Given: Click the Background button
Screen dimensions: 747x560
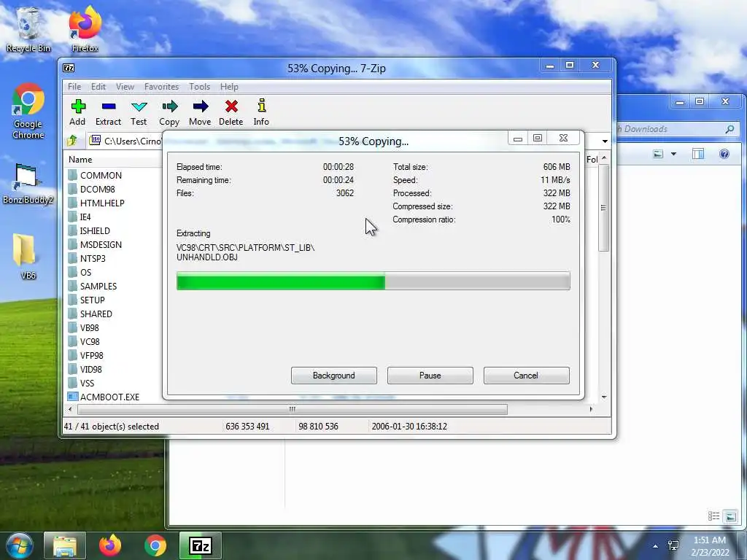Looking at the screenshot, I should (334, 376).
